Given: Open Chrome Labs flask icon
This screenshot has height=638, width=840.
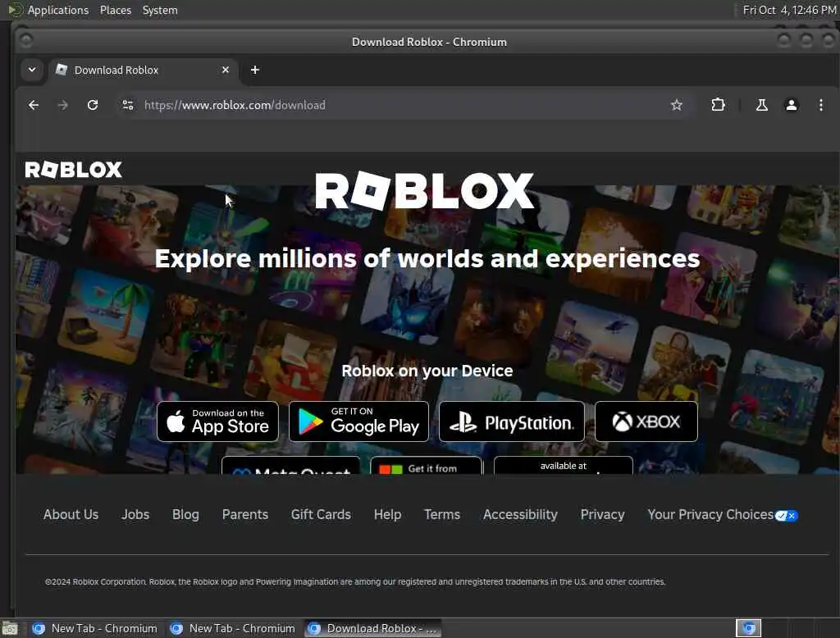Looking at the screenshot, I should coord(761,105).
